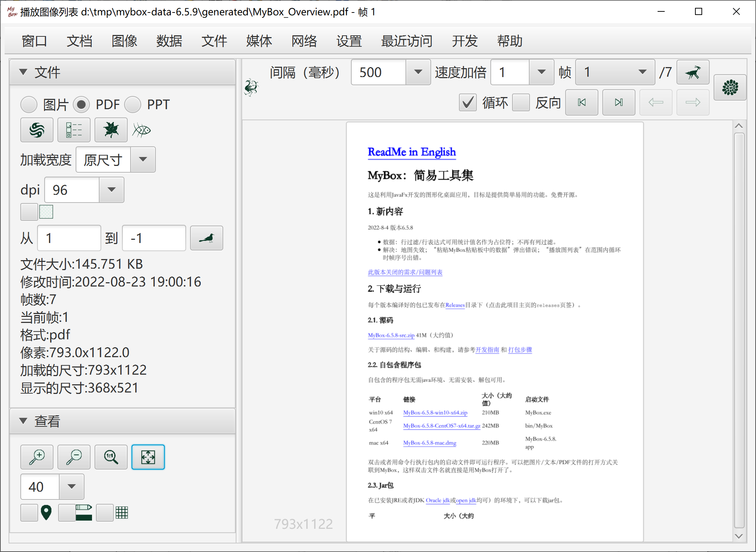The width and height of the screenshot is (756, 552).
Task: Jump to the last frame button
Action: [619, 102]
